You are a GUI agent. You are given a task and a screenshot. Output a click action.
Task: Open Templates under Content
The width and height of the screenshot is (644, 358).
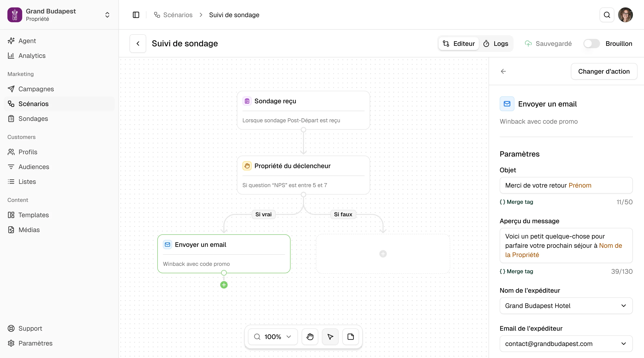tap(59, 215)
